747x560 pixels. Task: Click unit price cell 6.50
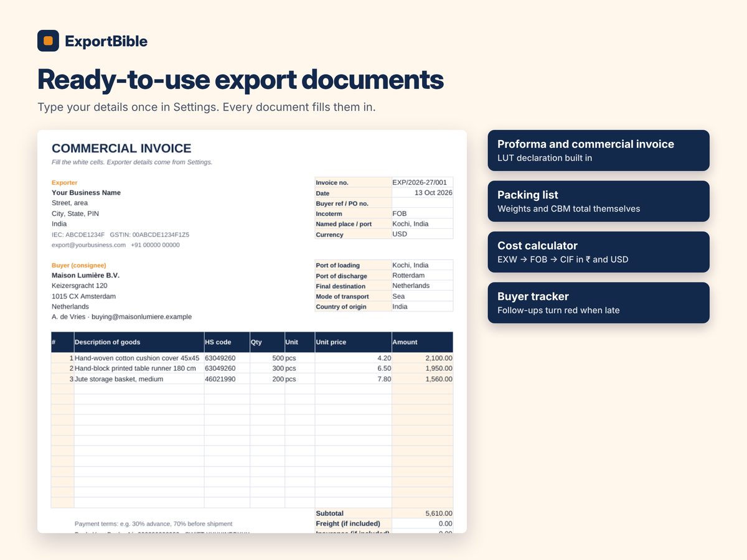[353, 368]
